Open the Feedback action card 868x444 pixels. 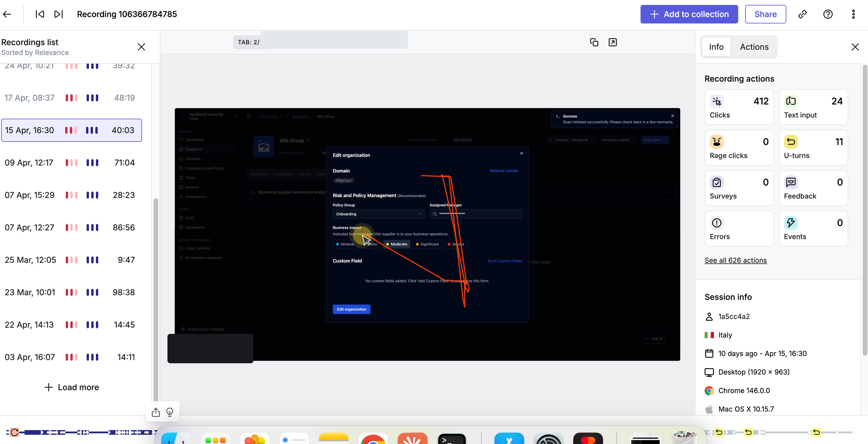tap(813, 188)
